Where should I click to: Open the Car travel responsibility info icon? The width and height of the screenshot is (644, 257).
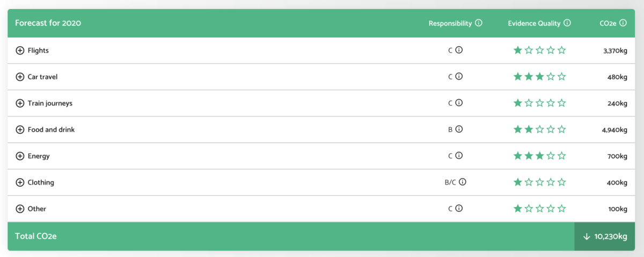pos(459,77)
